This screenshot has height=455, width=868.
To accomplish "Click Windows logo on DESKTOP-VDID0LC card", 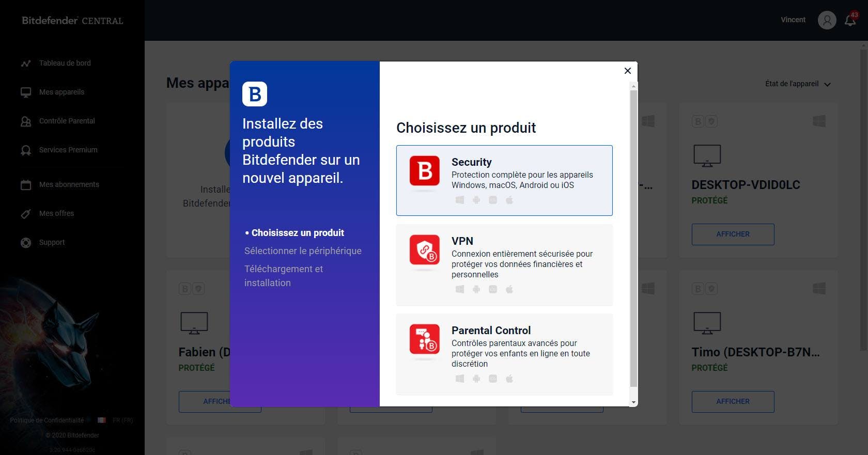I will pyautogui.click(x=819, y=121).
